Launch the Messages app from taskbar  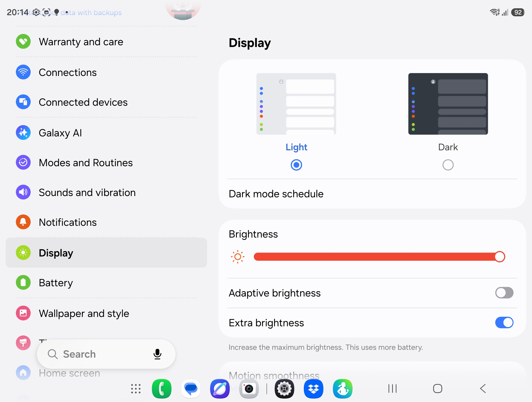191,389
